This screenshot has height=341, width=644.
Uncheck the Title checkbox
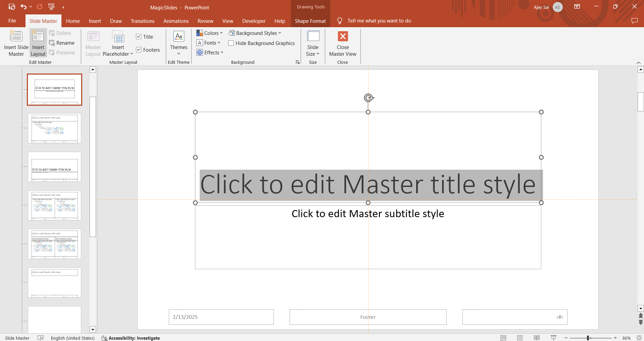[x=139, y=37]
